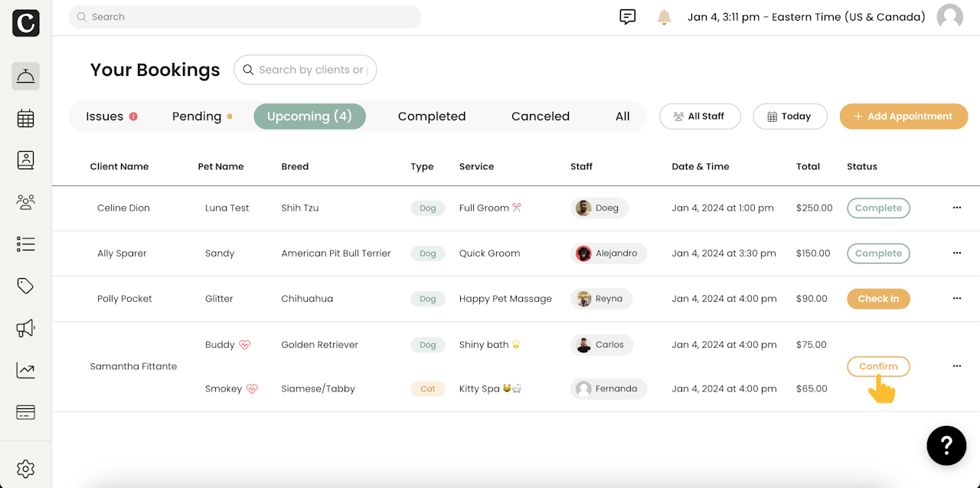Open the bookings bell icon in sidebar
The height and width of the screenshot is (488, 980).
coord(25,76)
